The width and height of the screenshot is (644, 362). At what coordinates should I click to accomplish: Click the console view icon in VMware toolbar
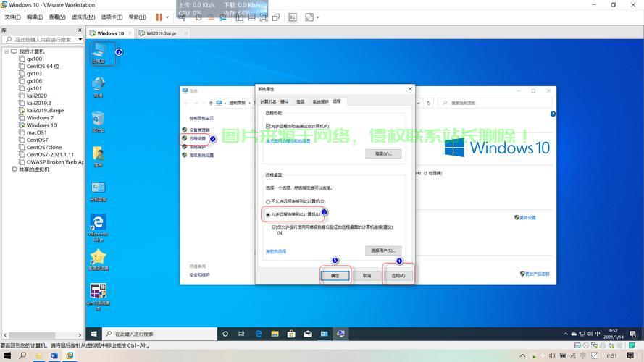293,17
